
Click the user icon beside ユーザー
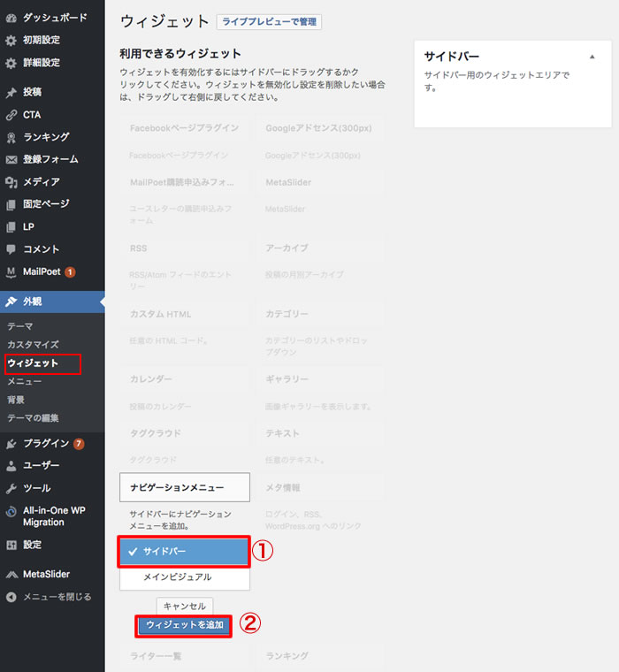[11, 465]
